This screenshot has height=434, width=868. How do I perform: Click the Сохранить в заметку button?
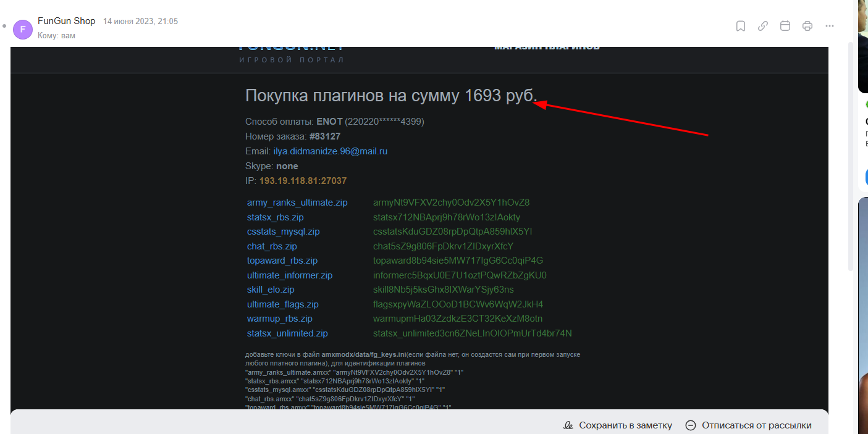pos(617,425)
